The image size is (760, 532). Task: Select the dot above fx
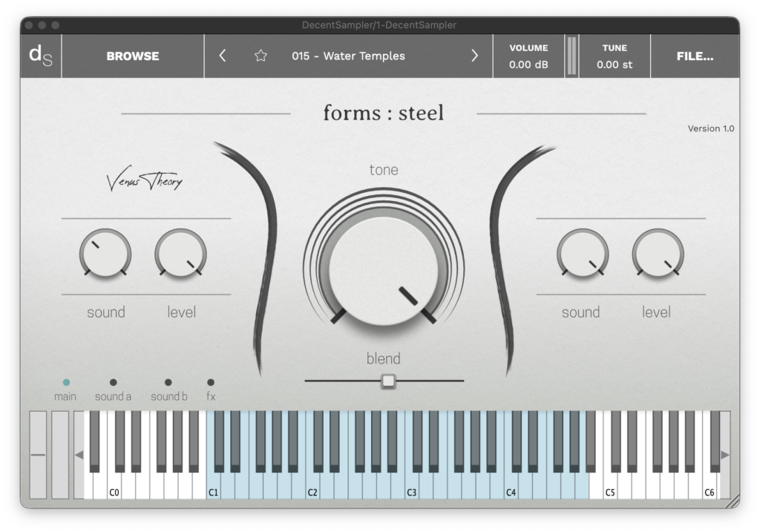tap(211, 382)
